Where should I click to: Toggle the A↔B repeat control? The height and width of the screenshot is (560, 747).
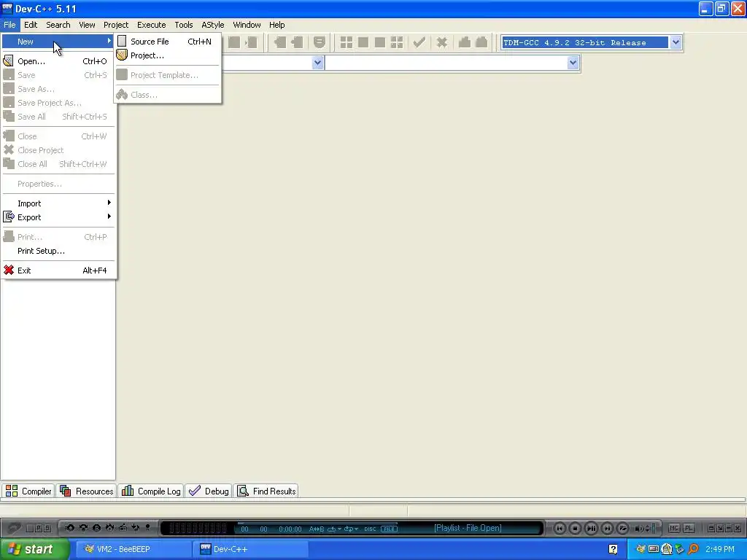(317, 529)
